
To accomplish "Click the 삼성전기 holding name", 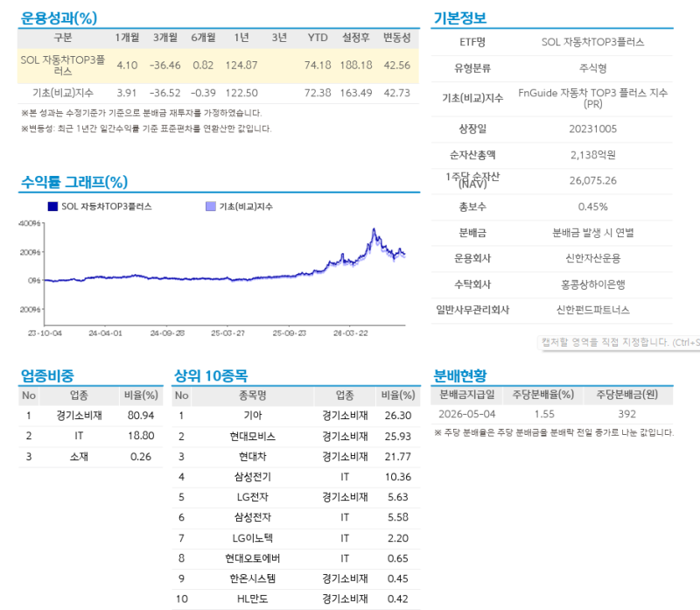I will [253, 477].
